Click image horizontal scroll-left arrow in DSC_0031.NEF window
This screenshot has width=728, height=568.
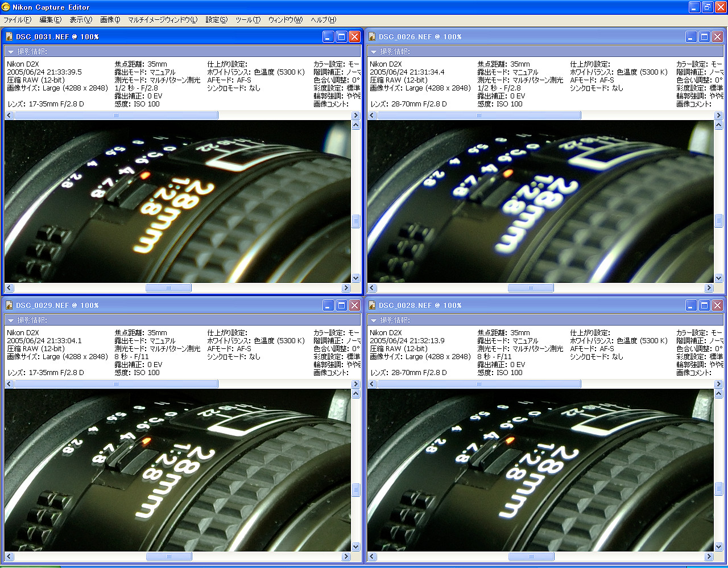[9, 288]
